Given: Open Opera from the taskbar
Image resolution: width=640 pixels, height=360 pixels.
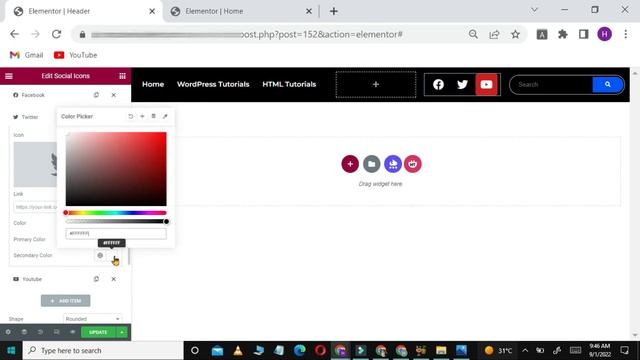Looking at the screenshot, I should [320, 351].
